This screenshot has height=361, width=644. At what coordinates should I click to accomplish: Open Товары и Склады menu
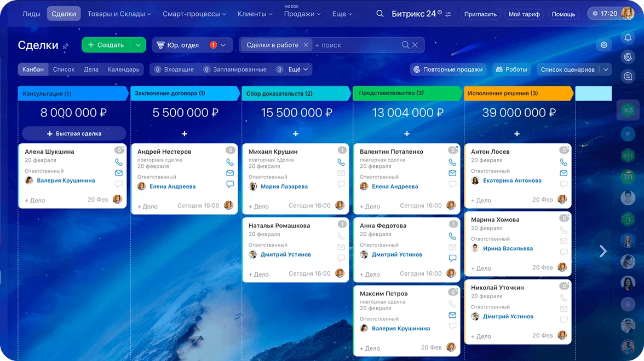(x=119, y=14)
